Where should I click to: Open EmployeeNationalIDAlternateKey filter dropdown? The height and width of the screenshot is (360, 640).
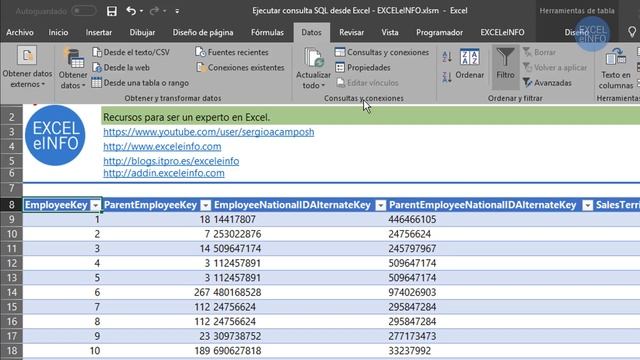[x=380, y=205]
